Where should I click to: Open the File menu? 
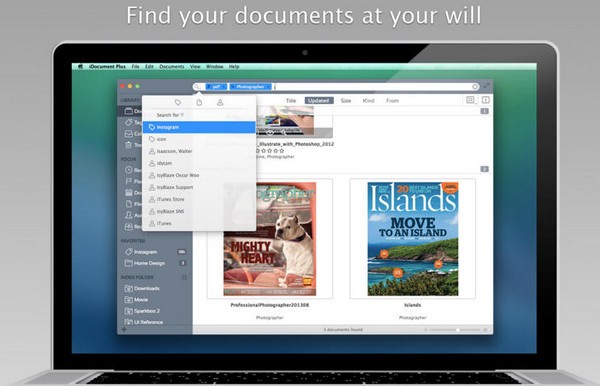point(135,67)
